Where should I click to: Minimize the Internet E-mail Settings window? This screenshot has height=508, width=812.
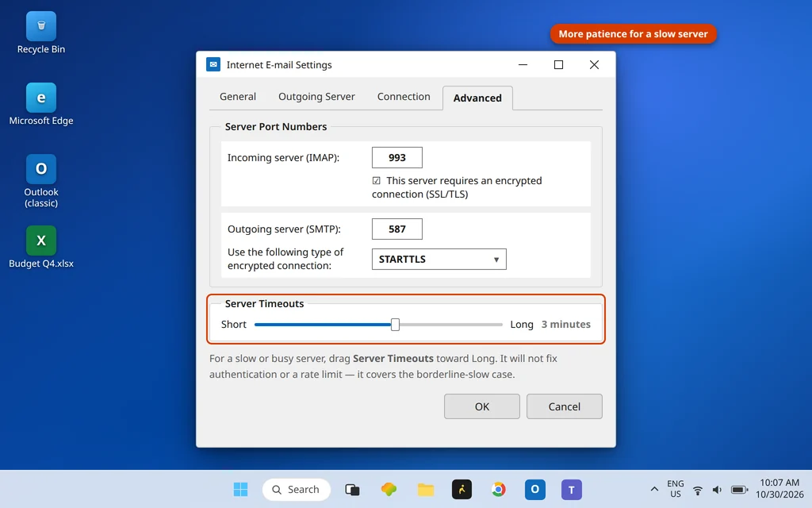(523, 64)
